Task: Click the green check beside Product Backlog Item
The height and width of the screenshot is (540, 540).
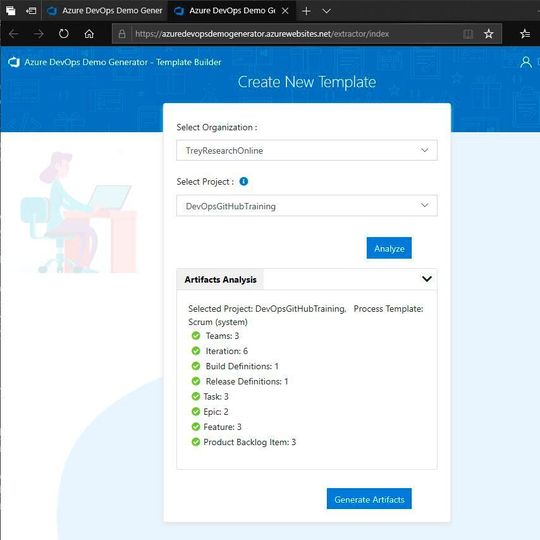Action: (196, 442)
